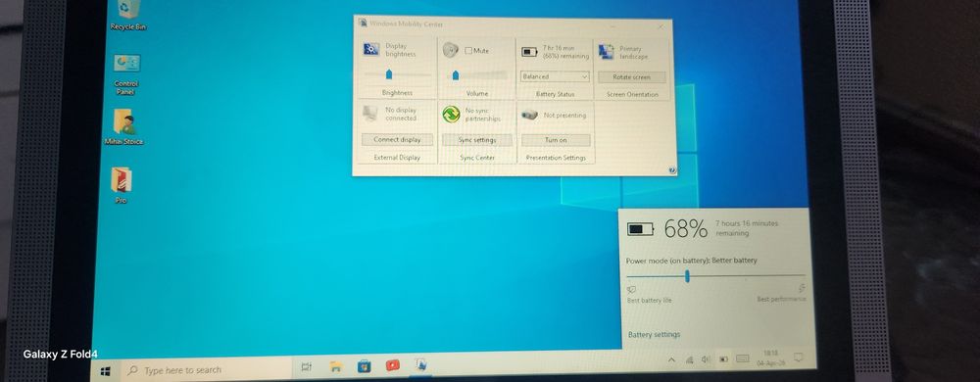Click the 'Primary landscape' text
Screen dimensions: 980x382
(x=633, y=53)
